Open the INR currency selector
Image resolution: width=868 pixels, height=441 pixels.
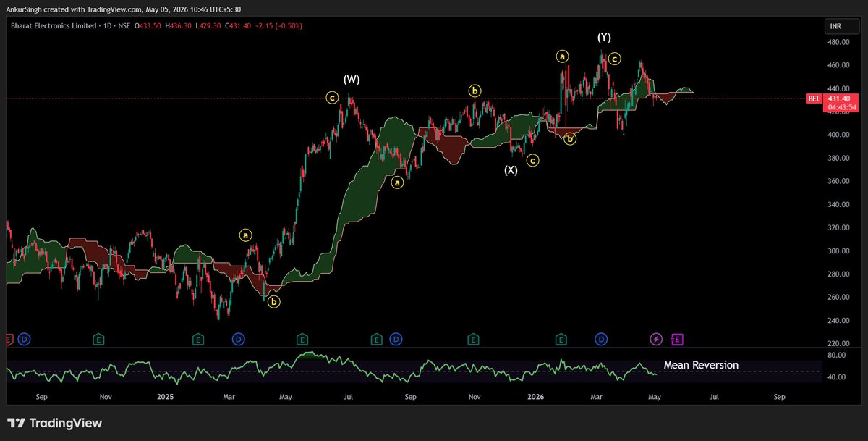(x=843, y=26)
